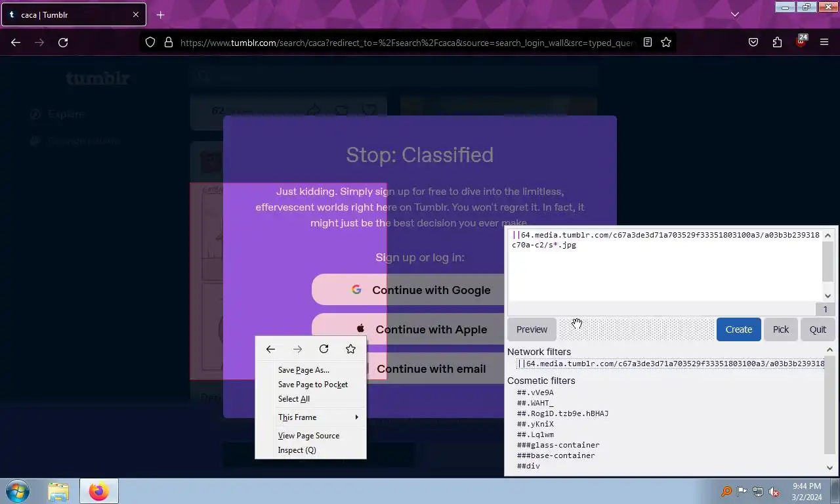
Task: Click the muted volume tray icon
Action: point(774,492)
